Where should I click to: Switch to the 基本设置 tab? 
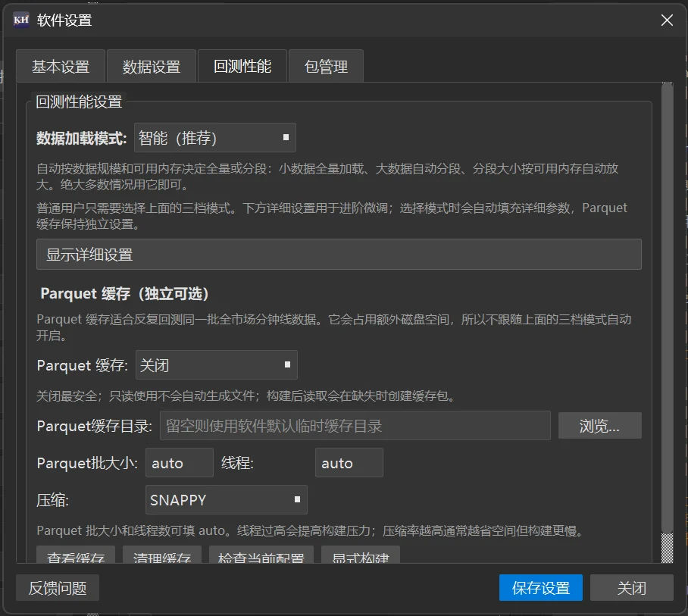click(61, 66)
